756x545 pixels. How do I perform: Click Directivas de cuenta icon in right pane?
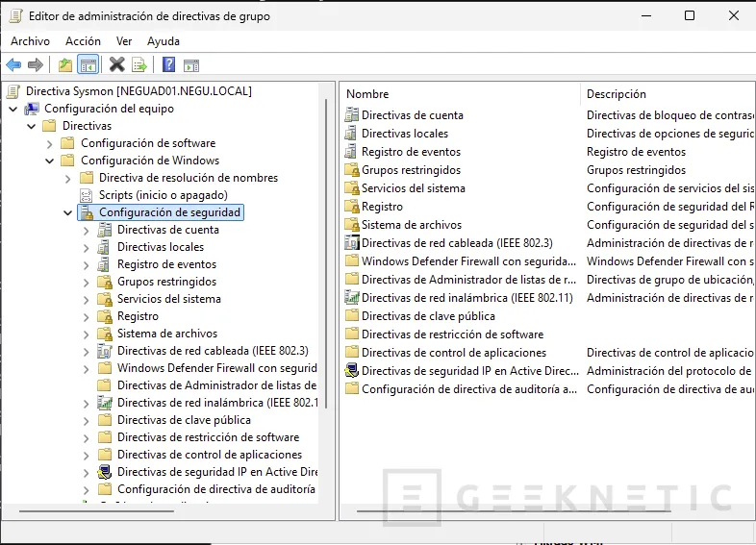click(x=352, y=114)
